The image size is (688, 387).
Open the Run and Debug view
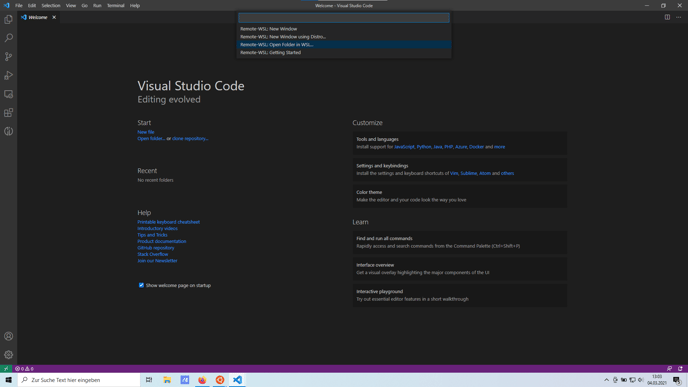pos(8,75)
